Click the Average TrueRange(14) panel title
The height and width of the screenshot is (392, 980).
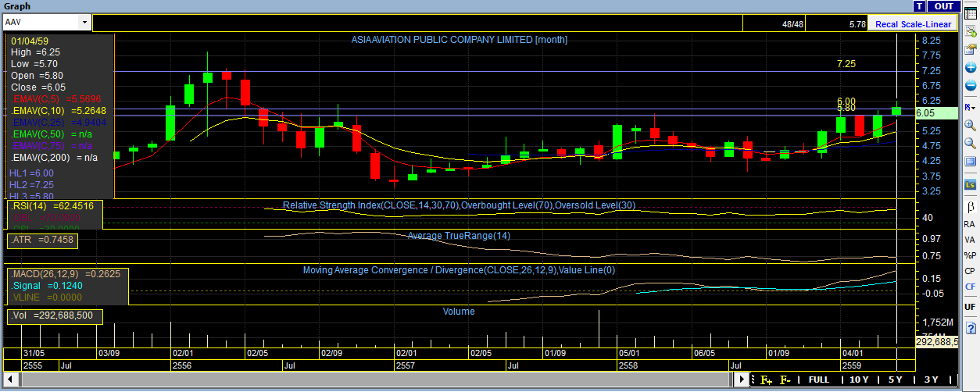tap(460, 235)
